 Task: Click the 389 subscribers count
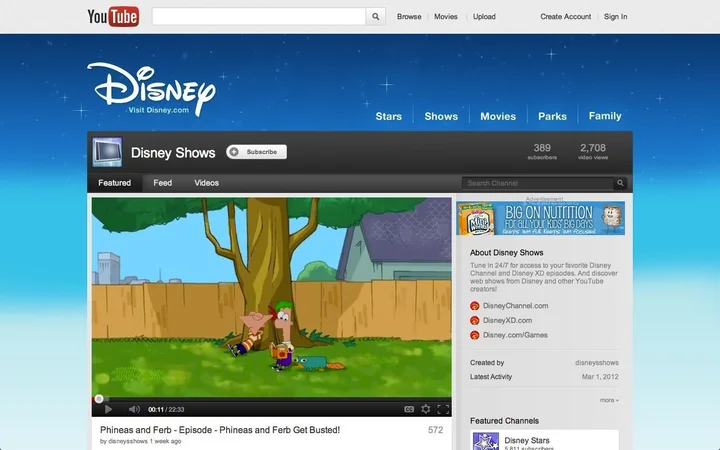542,151
